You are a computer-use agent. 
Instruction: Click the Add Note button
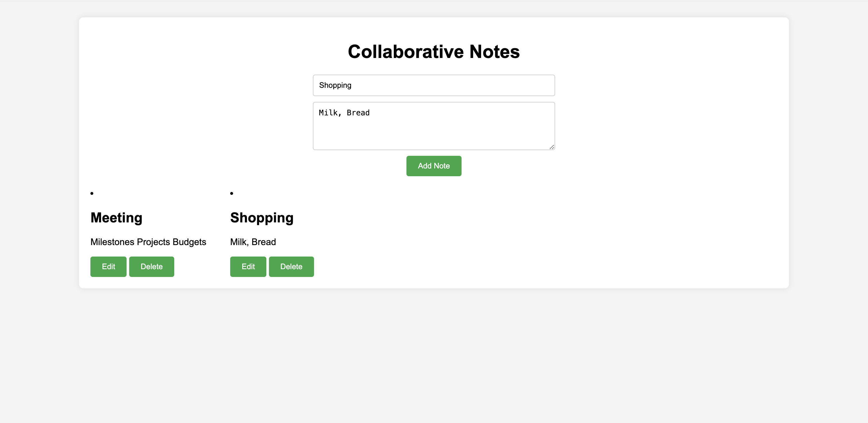(x=434, y=166)
